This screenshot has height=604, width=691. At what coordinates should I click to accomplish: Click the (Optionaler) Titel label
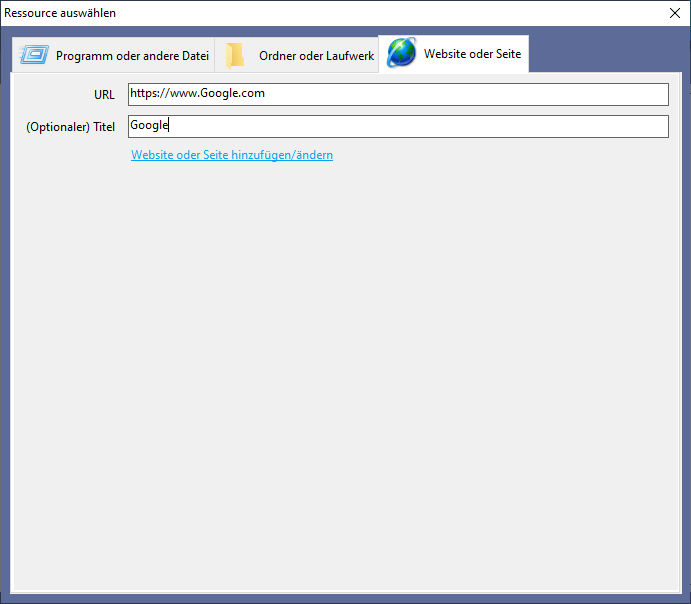click(71, 127)
